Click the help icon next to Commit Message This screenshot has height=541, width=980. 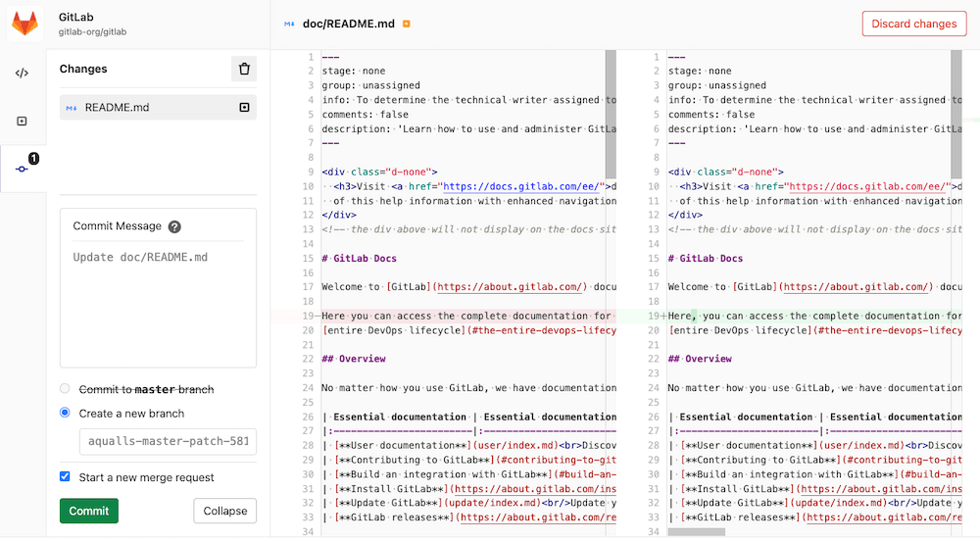point(174,226)
